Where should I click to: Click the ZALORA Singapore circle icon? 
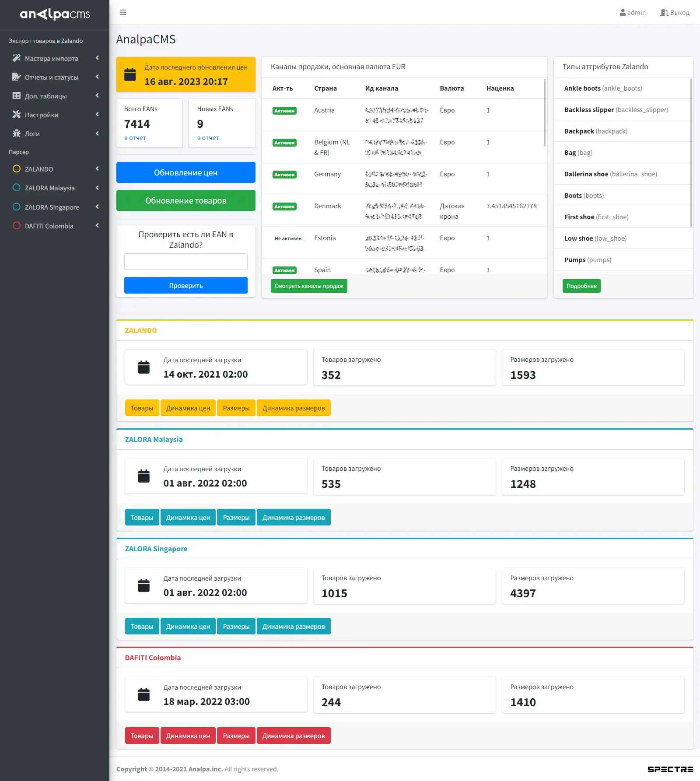17,207
